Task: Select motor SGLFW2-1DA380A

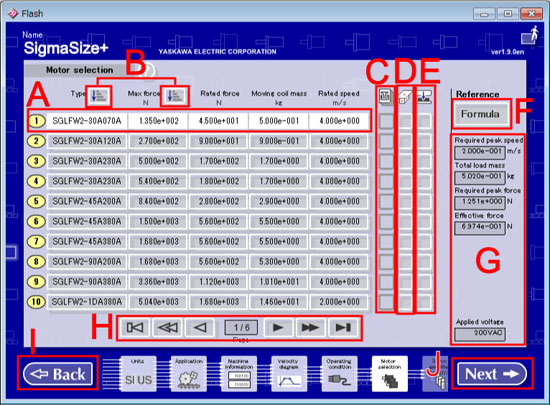Action: 87,302
